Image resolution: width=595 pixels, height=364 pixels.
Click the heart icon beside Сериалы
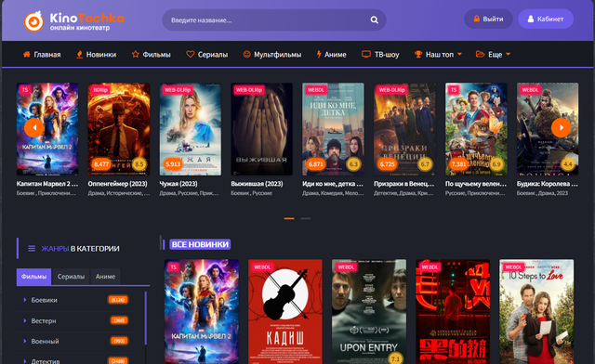point(190,54)
